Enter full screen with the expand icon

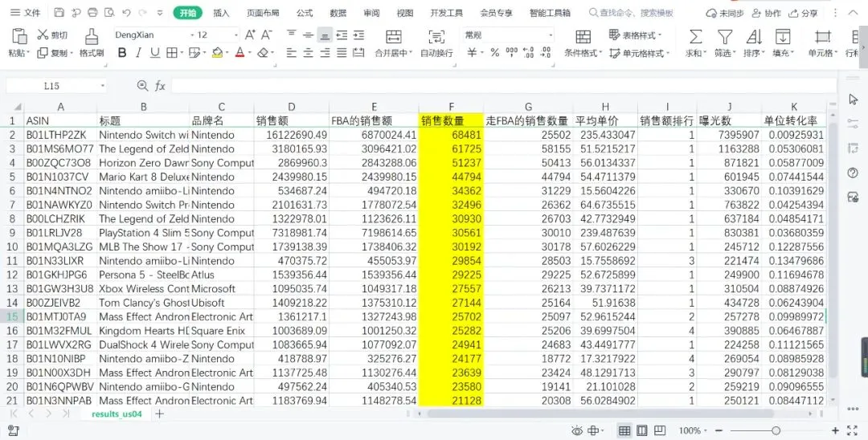pos(853,430)
